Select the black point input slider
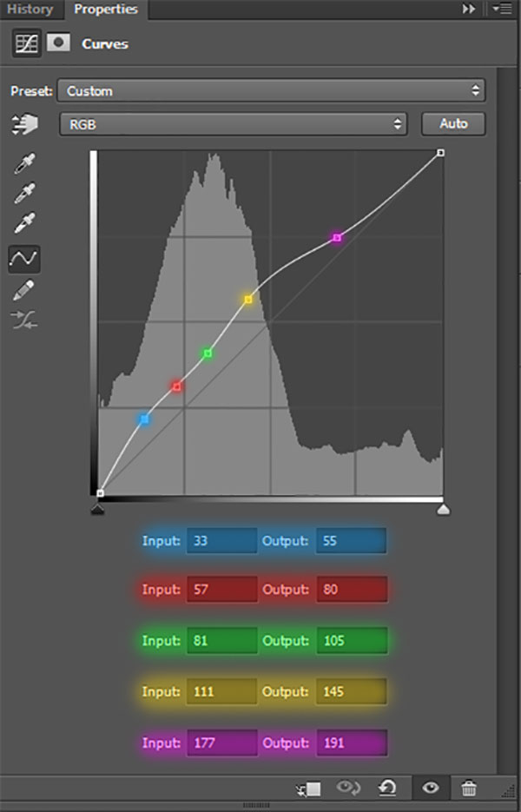The width and height of the screenshot is (521, 812). [x=97, y=510]
